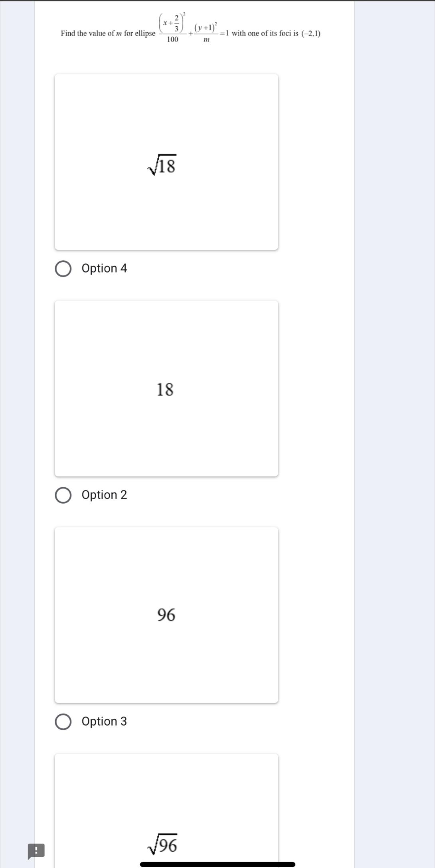435x868 pixels.
Task: Open the square root of 96 answer image
Action: (166, 810)
